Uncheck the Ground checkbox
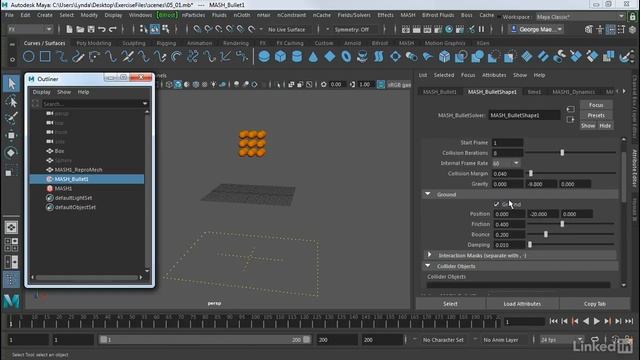This screenshot has height=360, width=640. click(496, 204)
